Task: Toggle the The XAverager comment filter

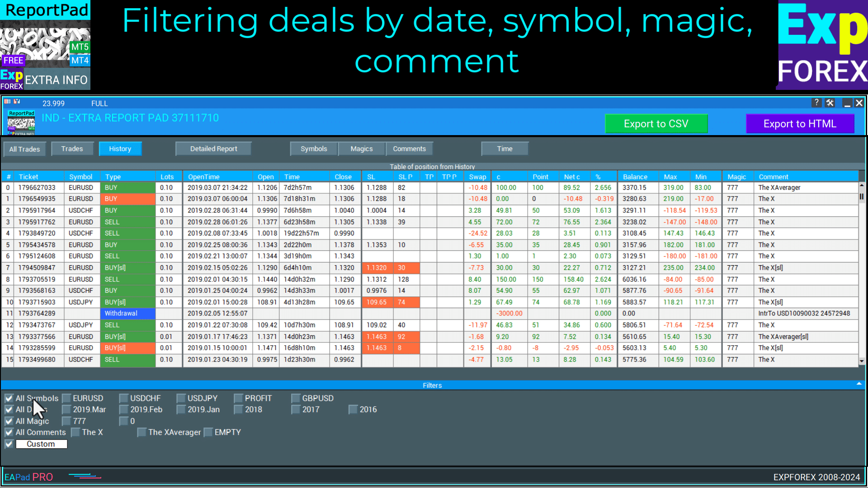Action: tap(142, 432)
